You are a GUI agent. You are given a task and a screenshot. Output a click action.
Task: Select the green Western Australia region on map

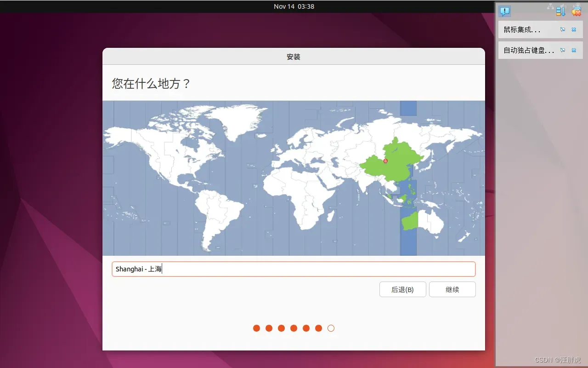coord(411,222)
